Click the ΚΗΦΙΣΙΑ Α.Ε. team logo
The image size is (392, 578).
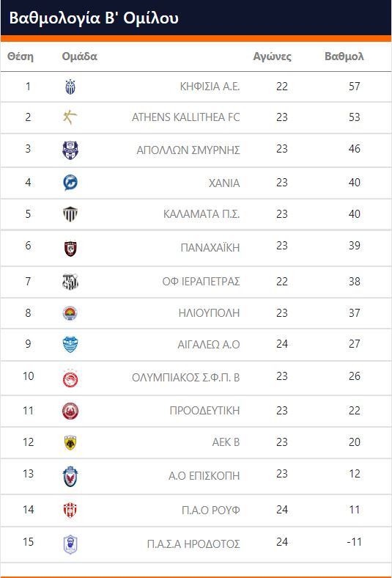(x=70, y=87)
